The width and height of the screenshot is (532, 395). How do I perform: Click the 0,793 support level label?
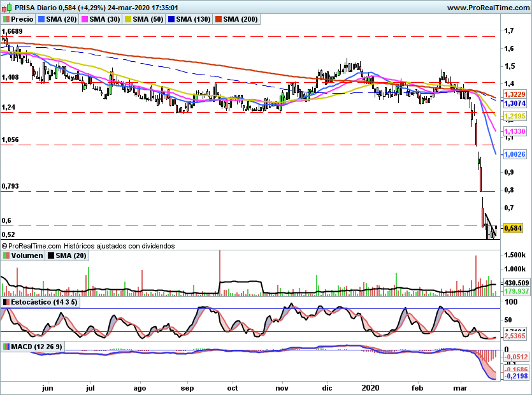click(11, 187)
